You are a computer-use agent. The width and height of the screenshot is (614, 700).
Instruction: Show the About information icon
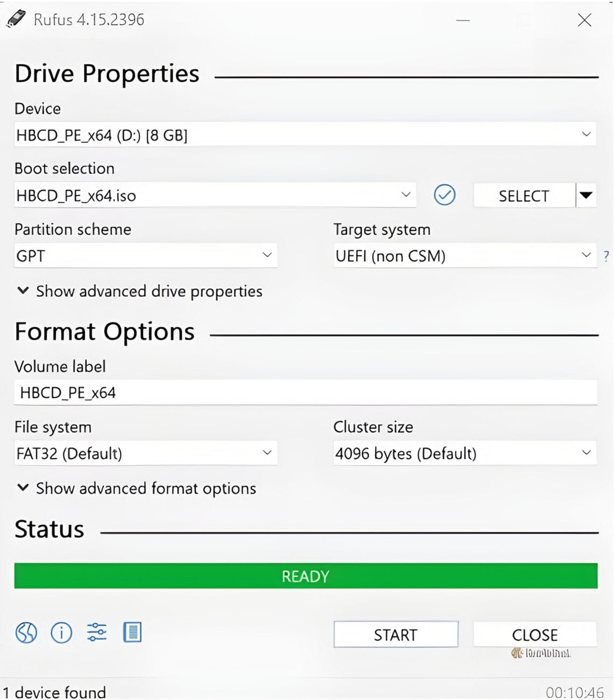point(61,632)
